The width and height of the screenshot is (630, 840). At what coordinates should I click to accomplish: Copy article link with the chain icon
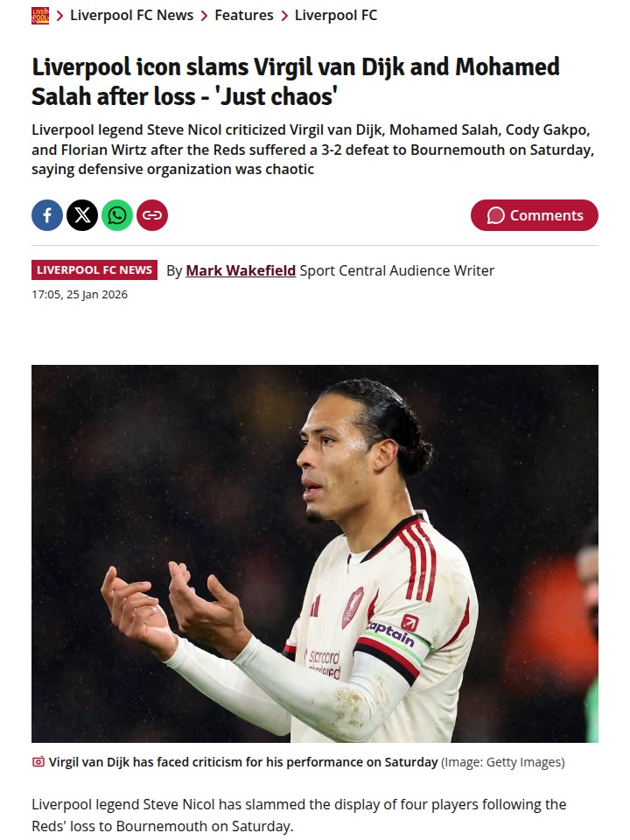pos(152,215)
